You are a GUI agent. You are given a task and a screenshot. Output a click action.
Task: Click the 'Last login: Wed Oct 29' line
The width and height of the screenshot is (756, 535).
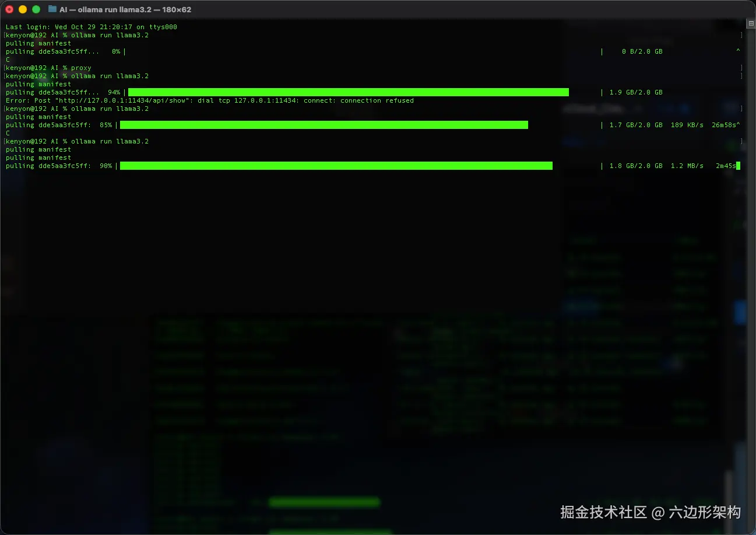[x=92, y=27]
